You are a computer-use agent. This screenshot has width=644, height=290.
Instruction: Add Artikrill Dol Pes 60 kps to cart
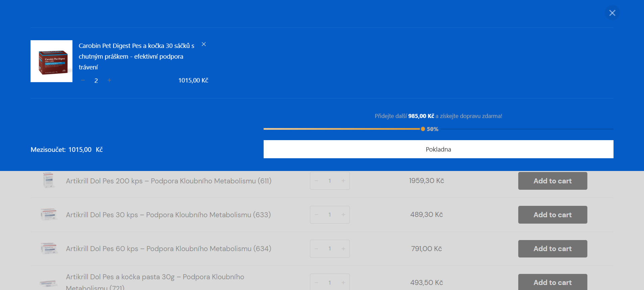(552, 249)
